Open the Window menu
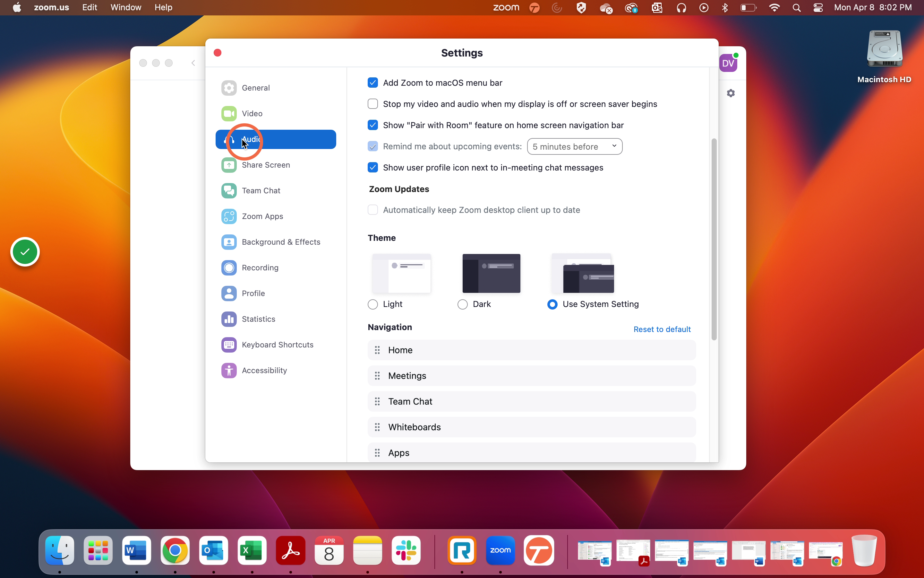 (126, 8)
